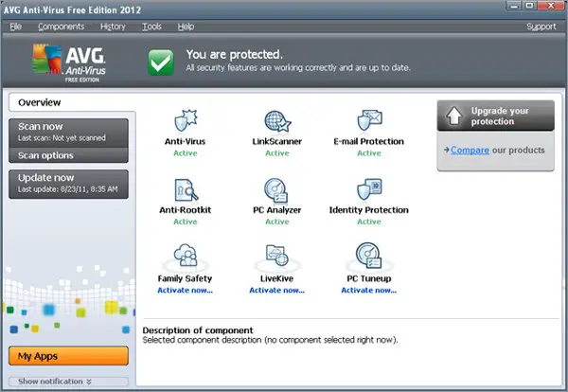568x392 pixels.
Task: Click the AVG Anti-Virus logo
Action: 69,63
